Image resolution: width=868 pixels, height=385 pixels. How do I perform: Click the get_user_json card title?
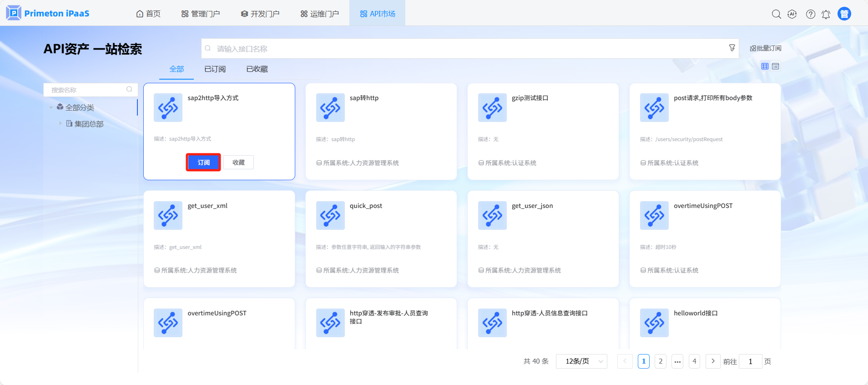(x=532, y=206)
